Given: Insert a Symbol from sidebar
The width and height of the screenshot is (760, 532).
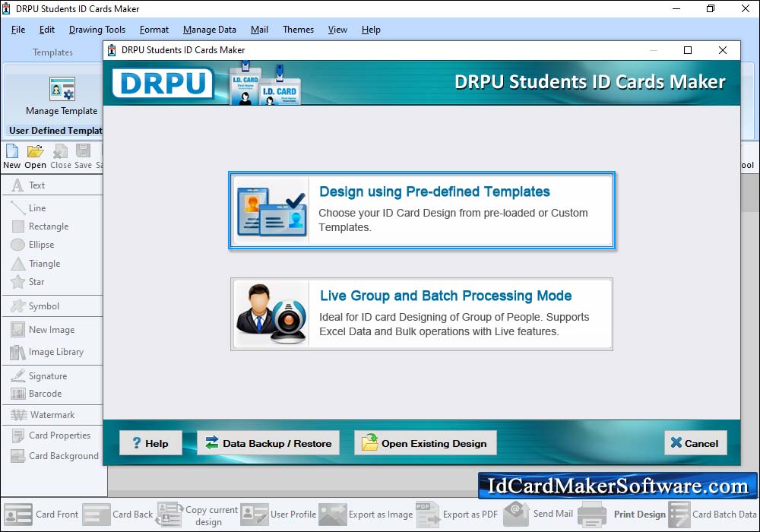Looking at the screenshot, I should point(35,306).
